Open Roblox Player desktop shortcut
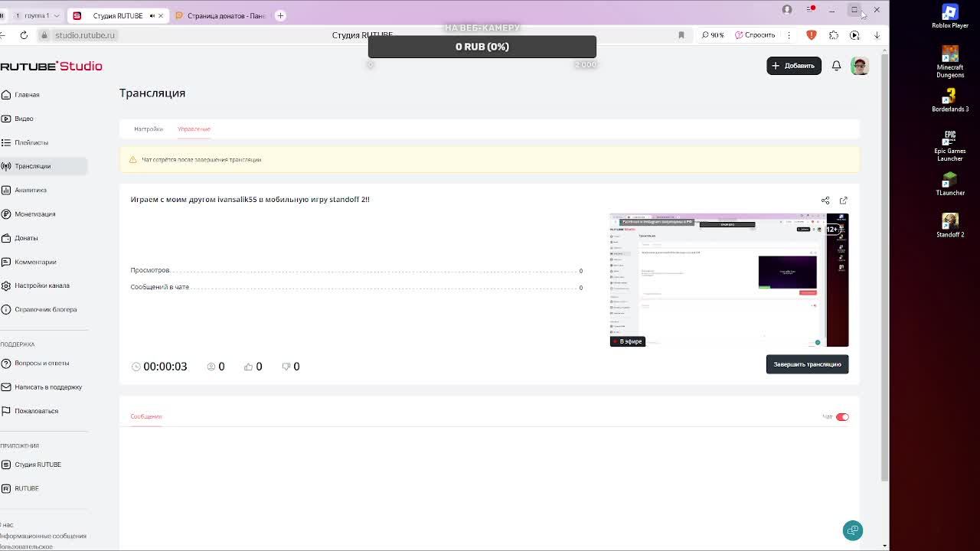Image resolution: width=980 pixels, height=551 pixels. [x=950, y=16]
